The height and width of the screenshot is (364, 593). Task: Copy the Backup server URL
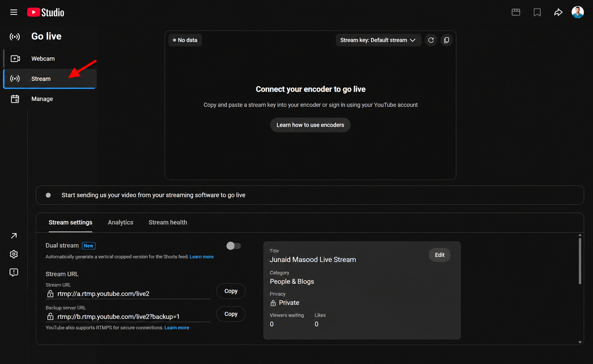[231, 314]
